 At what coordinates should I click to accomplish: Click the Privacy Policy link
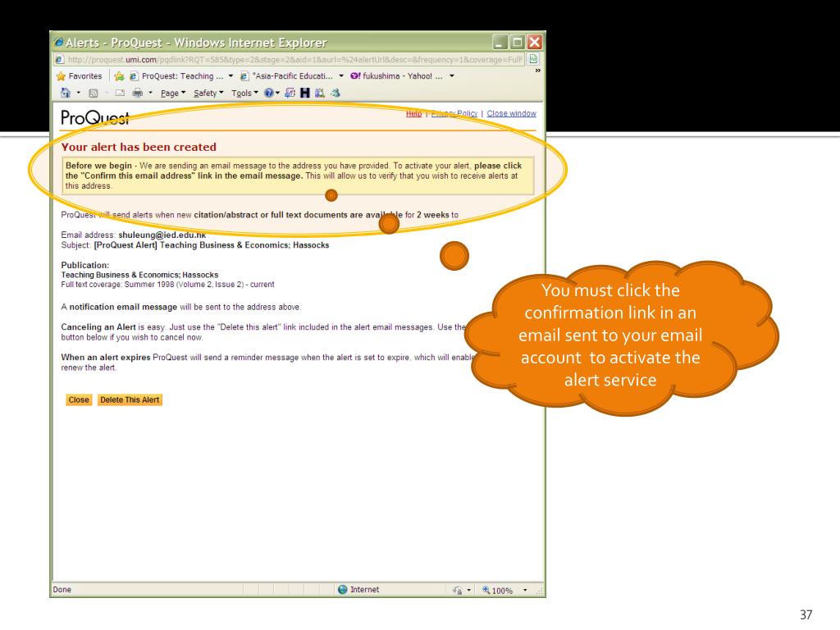(x=454, y=113)
